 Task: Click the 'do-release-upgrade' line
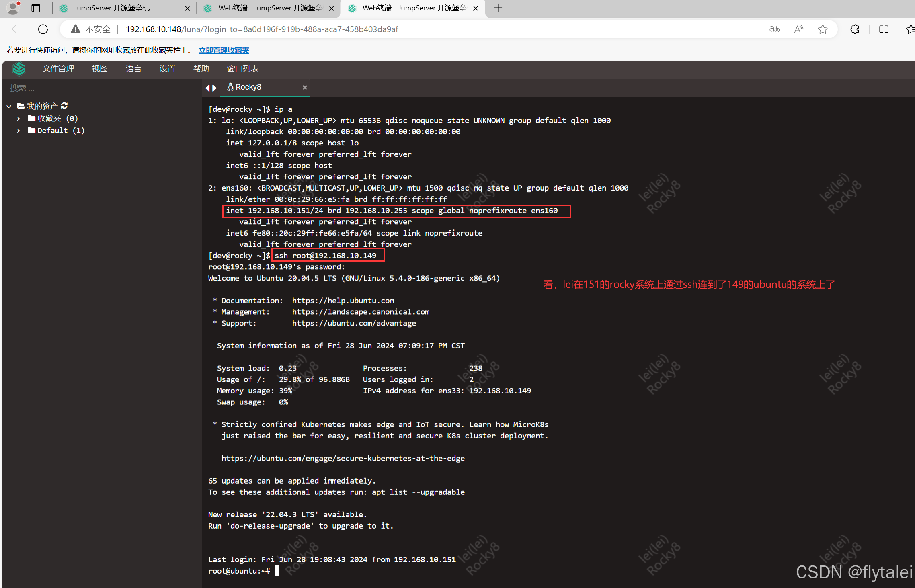coord(301,526)
